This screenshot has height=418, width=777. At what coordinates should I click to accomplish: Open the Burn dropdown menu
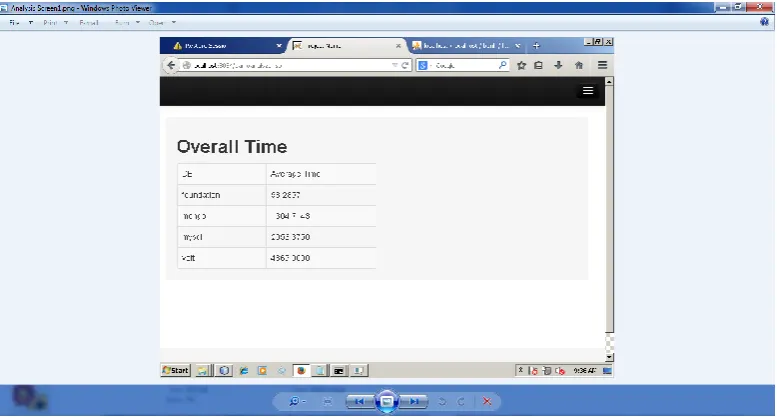[x=127, y=23]
